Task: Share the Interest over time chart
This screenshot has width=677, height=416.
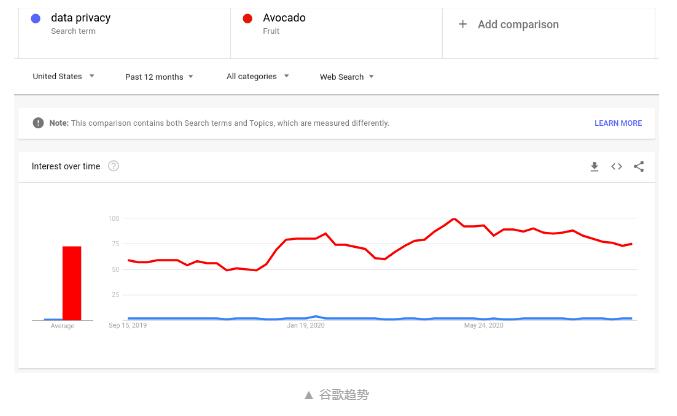Action: point(639,166)
